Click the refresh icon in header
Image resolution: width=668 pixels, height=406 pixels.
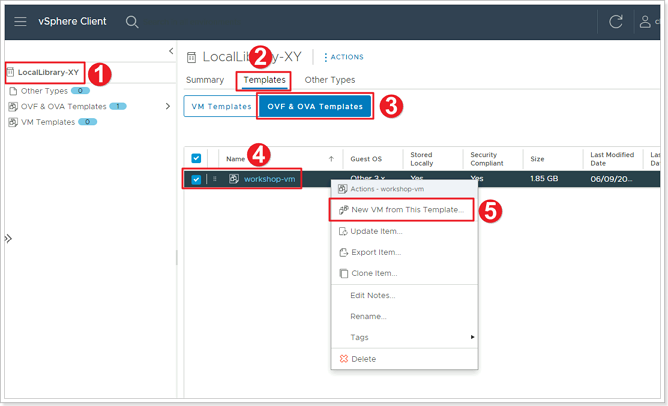coord(616,21)
